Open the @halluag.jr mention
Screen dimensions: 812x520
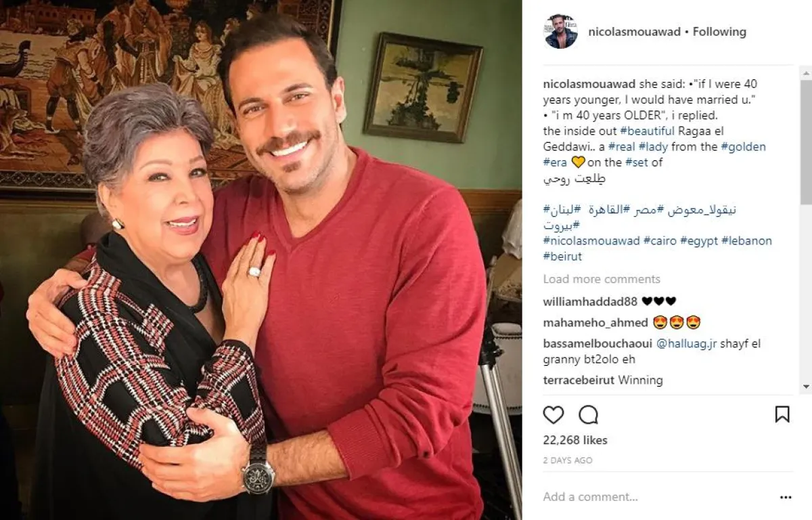(x=680, y=344)
